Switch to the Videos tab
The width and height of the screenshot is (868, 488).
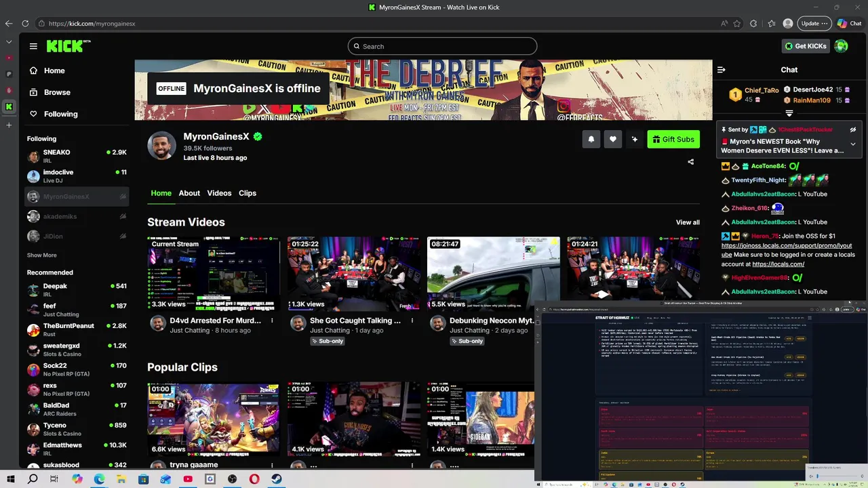point(219,193)
